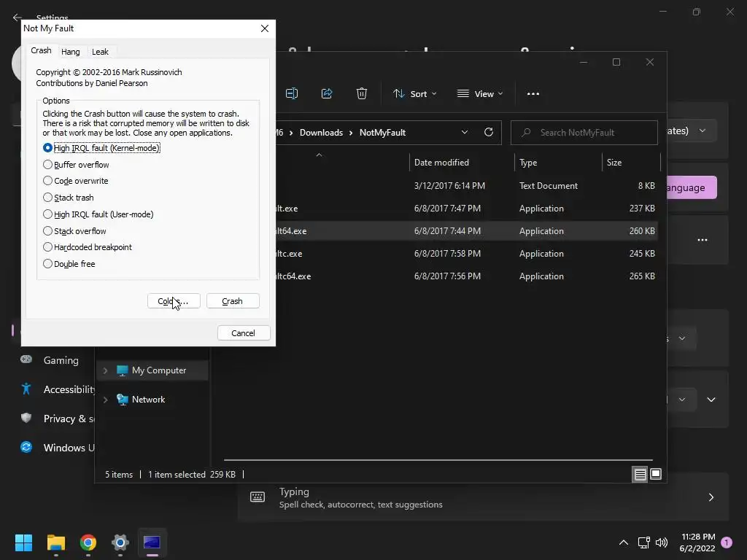
Task: Click the Rename icon in Explorer toolbar
Action: (292, 93)
